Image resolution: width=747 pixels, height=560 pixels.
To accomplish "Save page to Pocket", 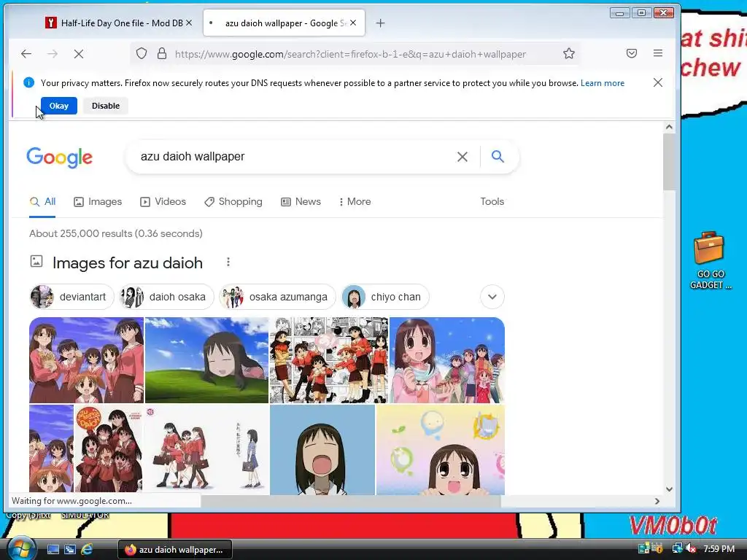I will point(632,53).
